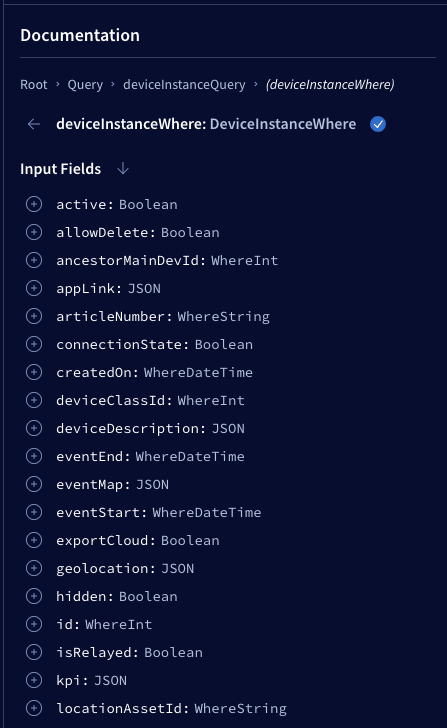447x728 pixels.
Task: Open Root in the breadcrumb
Action: coord(34,84)
